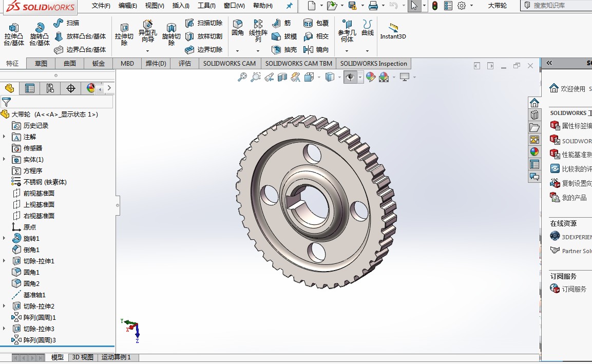Select the Linear Pattern tool (线性阵列)

[x=258, y=31]
